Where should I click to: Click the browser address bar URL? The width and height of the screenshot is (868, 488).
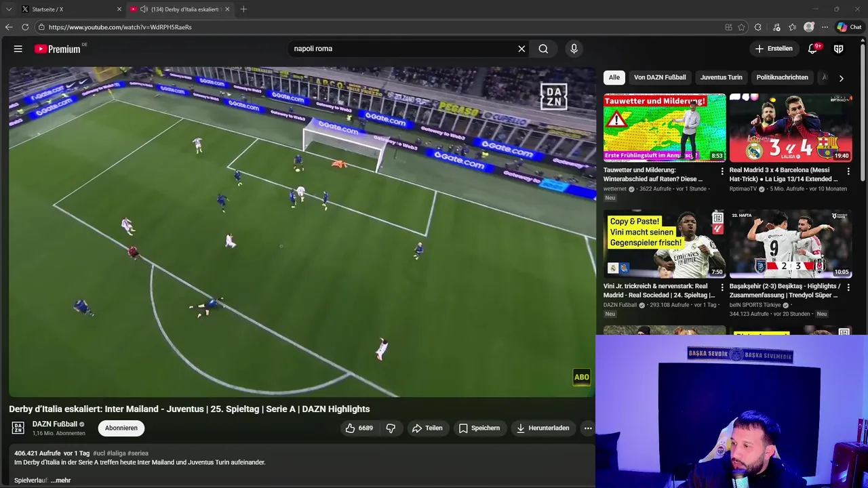pos(120,27)
